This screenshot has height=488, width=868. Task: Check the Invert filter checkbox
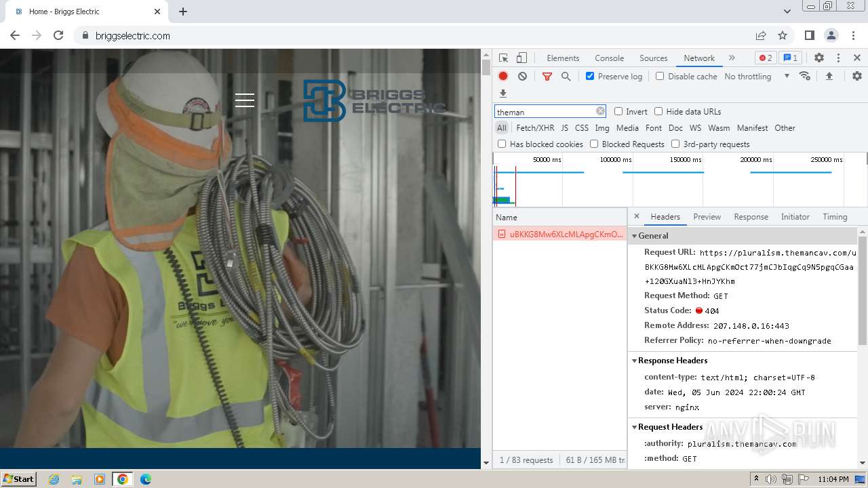click(618, 111)
